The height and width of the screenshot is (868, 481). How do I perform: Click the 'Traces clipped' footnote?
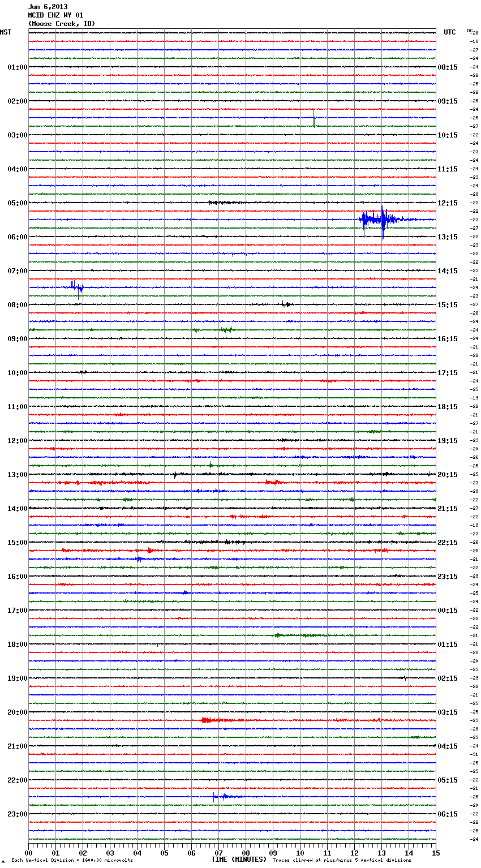pos(342,860)
